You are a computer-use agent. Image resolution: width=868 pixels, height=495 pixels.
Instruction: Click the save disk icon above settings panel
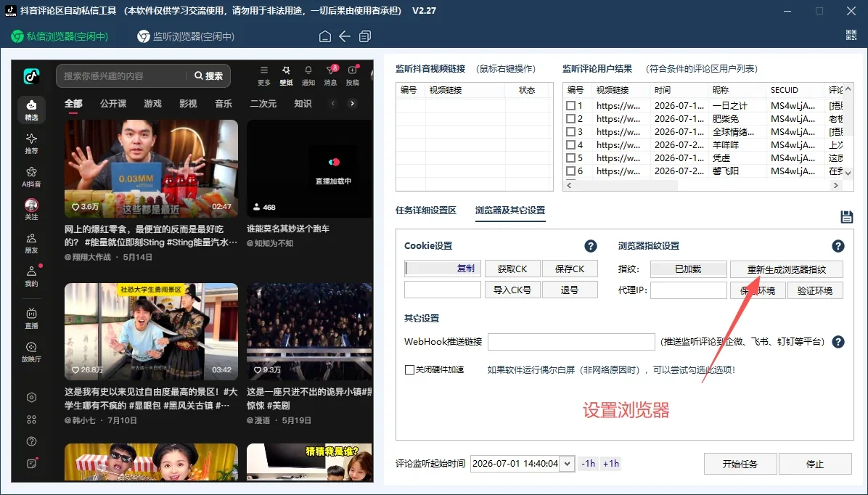[846, 217]
